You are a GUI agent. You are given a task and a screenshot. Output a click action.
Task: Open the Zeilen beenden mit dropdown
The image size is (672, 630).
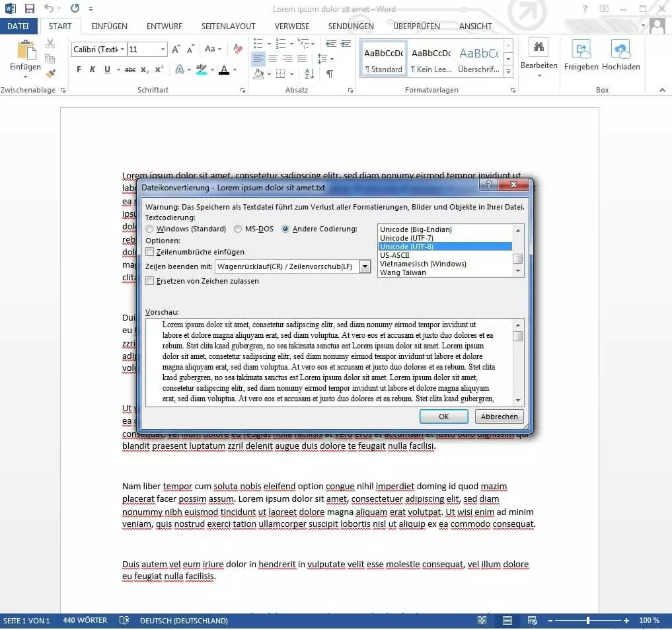coord(365,266)
